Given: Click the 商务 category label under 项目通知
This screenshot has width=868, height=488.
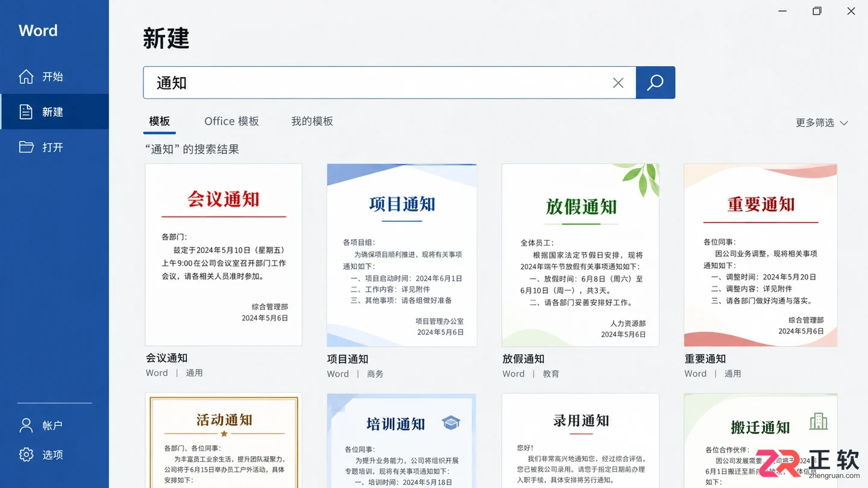Looking at the screenshot, I should (375, 374).
